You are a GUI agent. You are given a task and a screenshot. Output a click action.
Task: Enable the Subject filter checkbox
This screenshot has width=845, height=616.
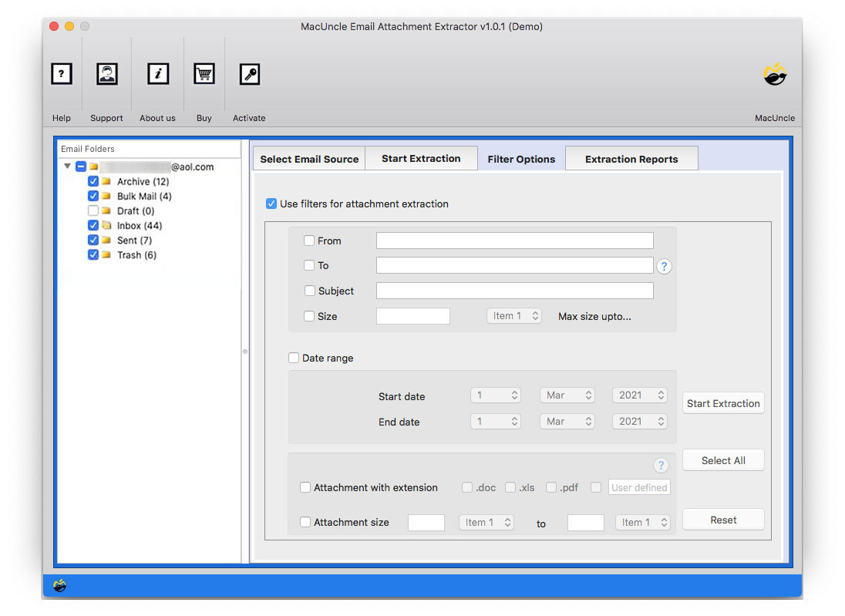310,291
